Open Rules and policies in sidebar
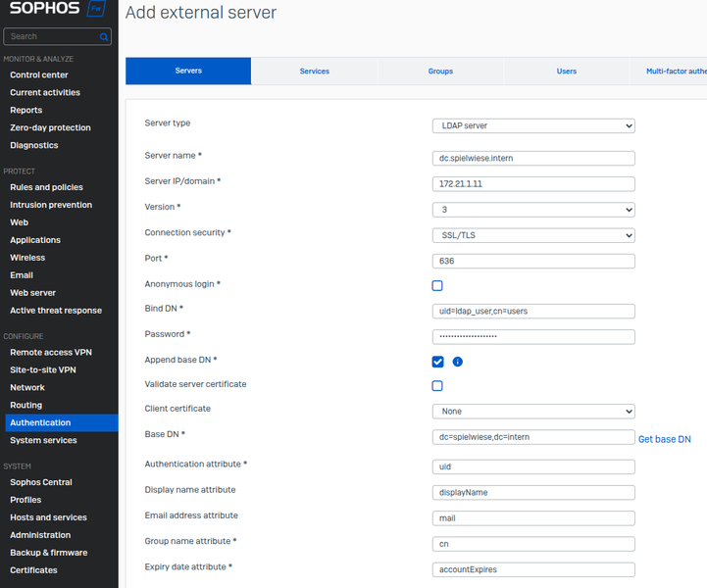The height and width of the screenshot is (588, 707). (46, 187)
